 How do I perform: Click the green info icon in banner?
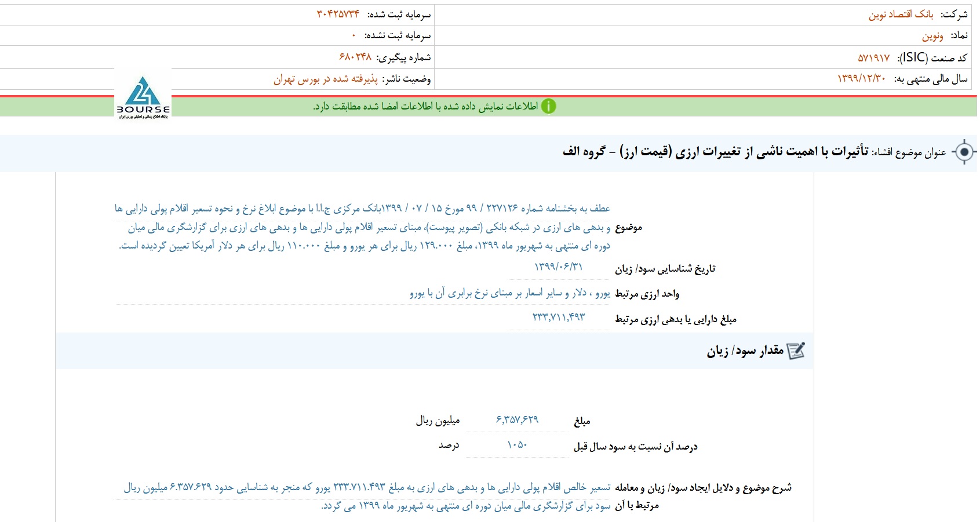click(548, 106)
